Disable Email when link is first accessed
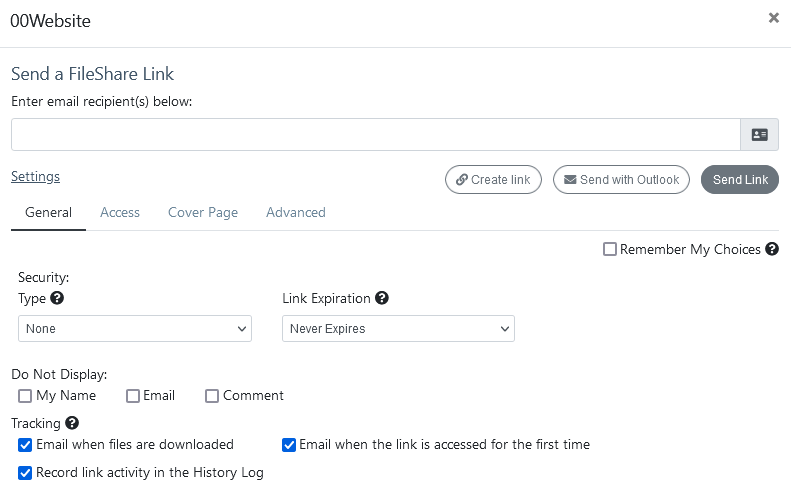 tap(289, 445)
